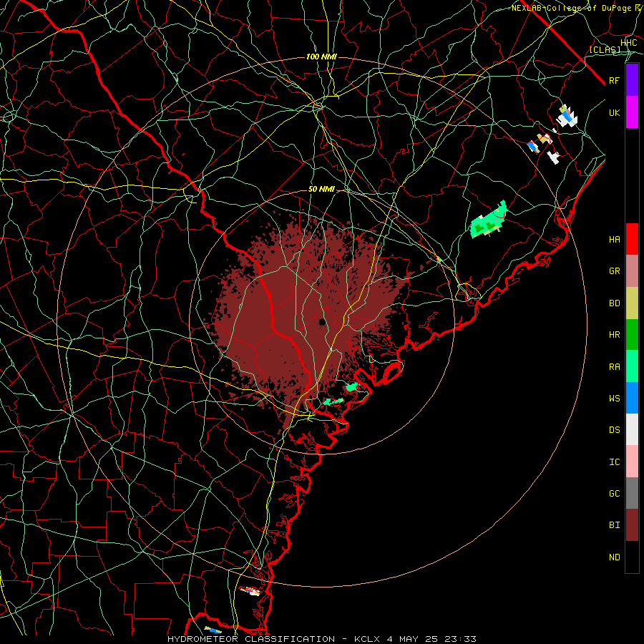
Task: Click the WS legend label
Action: [x=614, y=398]
